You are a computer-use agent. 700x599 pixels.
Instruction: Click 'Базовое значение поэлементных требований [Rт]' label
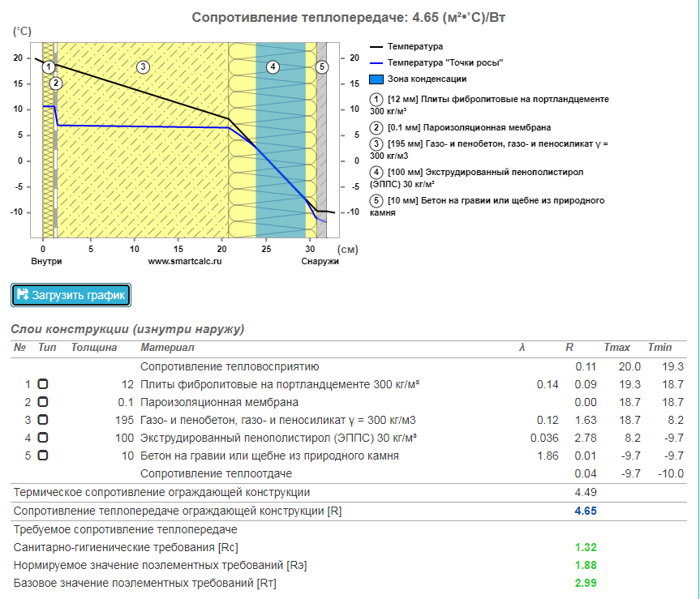point(145,583)
